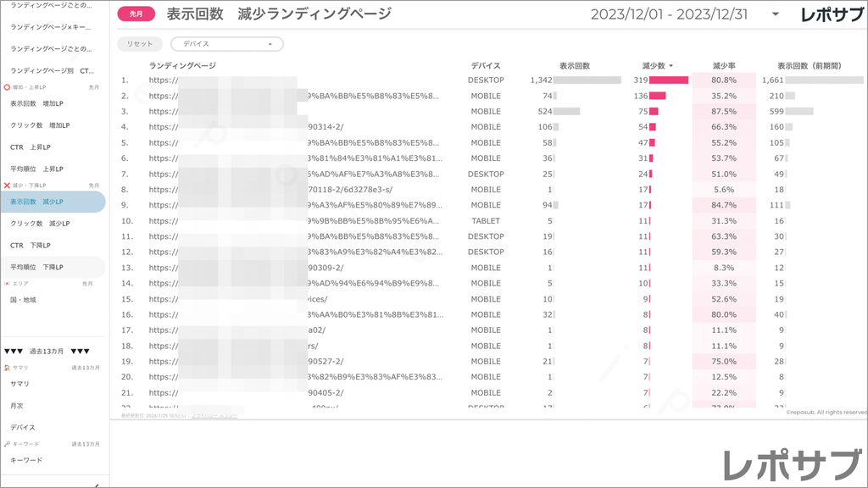Select クリック数 減少LP in sidebar

tap(40, 224)
